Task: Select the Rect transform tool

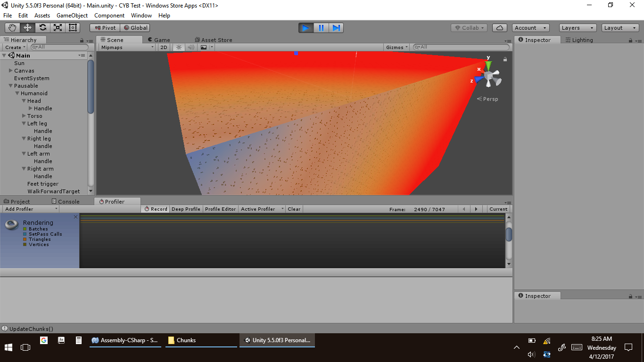Action: [x=73, y=28]
